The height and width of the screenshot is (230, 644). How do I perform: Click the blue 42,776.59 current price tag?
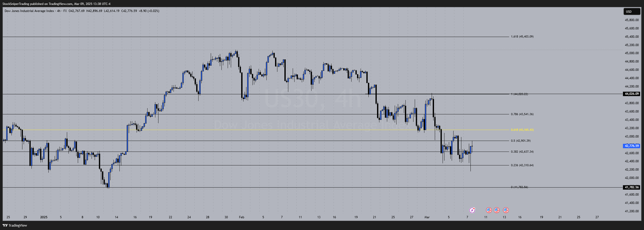pyautogui.click(x=632, y=146)
